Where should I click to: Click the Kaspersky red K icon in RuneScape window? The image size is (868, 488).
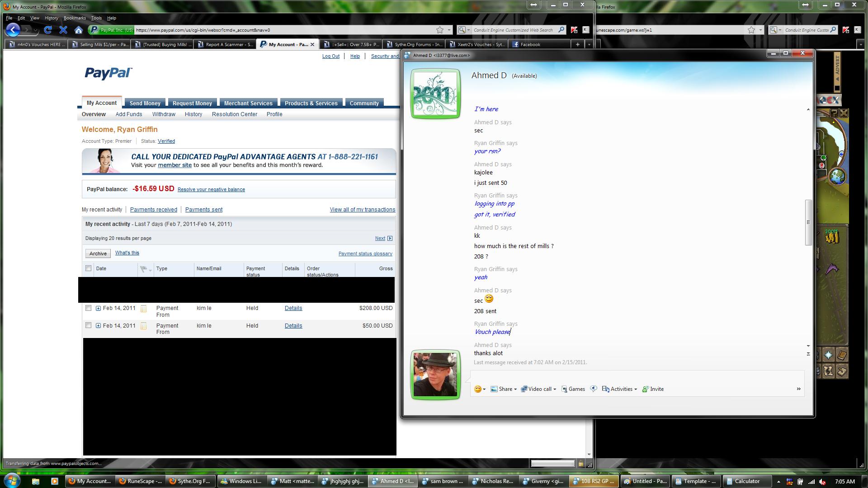846,30
